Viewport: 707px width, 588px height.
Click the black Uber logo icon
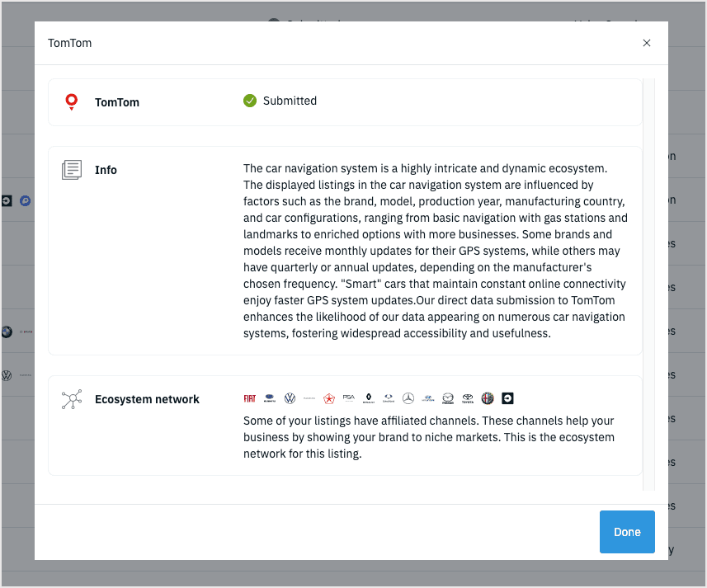tap(507, 398)
